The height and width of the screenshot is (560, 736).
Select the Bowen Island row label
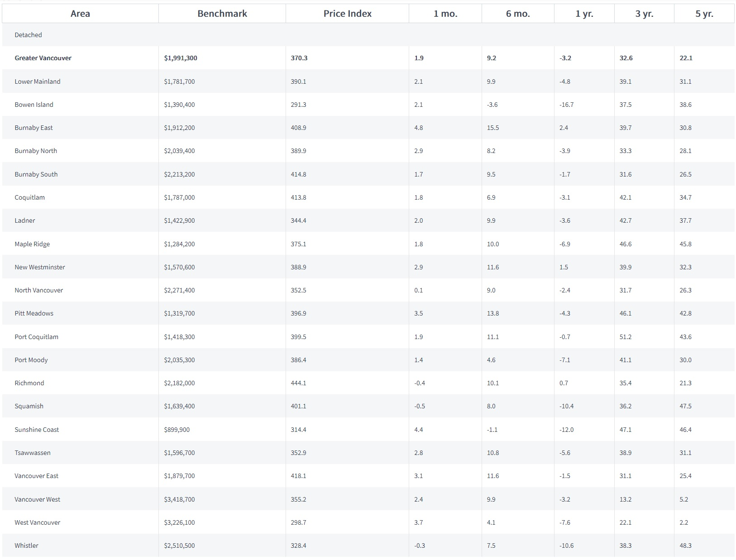tap(34, 105)
